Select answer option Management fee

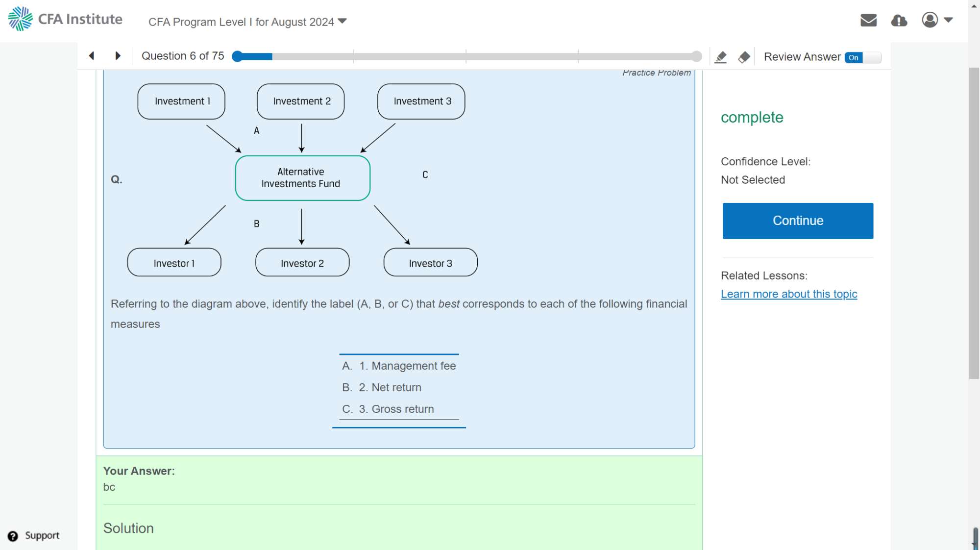(x=399, y=366)
